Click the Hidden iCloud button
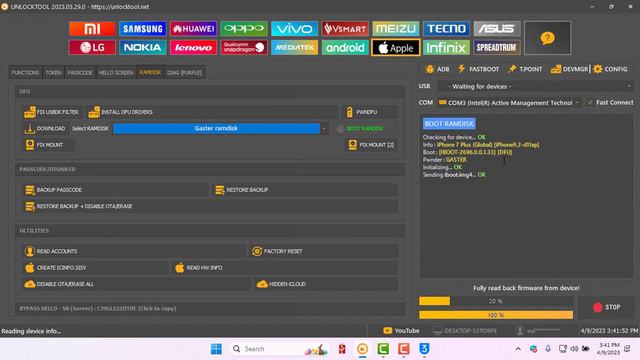Screen dimensions: 640x360 pyautogui.click(x=326, y=284)
